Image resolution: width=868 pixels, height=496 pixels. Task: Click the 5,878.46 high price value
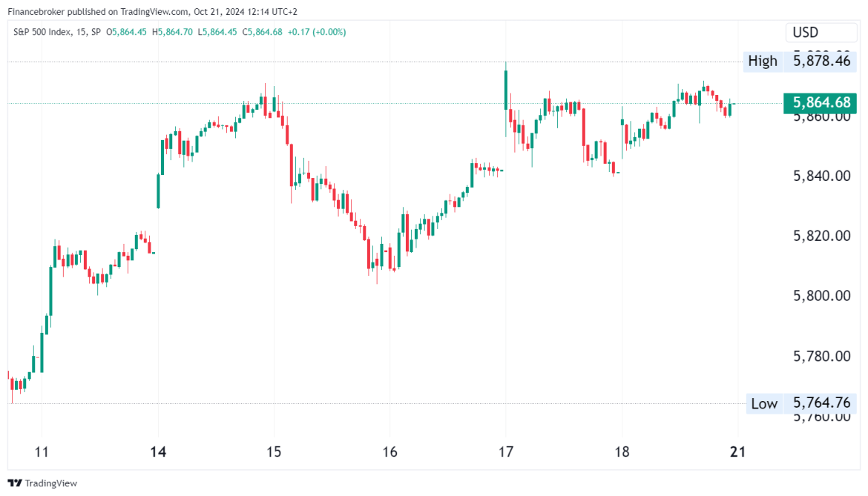821,61
